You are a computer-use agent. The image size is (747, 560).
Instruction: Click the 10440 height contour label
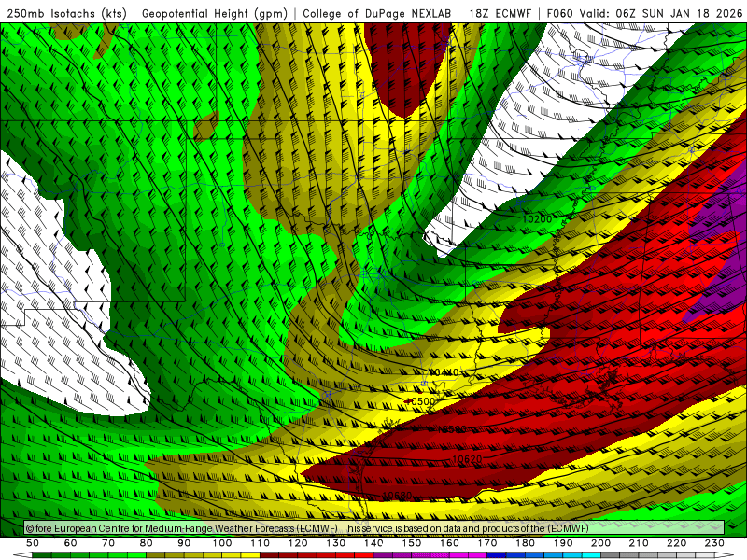coord(444,371)
